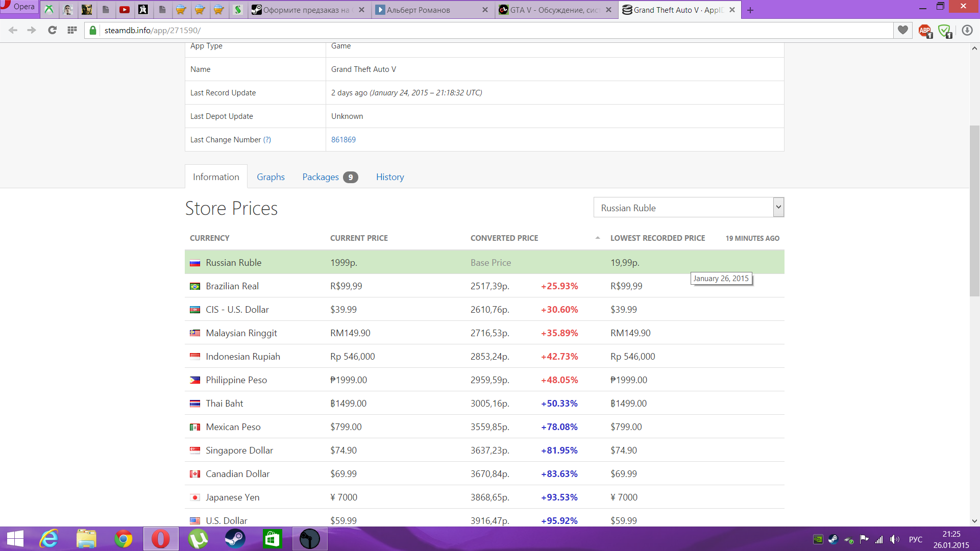Open the taskbar clock and date

click(951, 539)
